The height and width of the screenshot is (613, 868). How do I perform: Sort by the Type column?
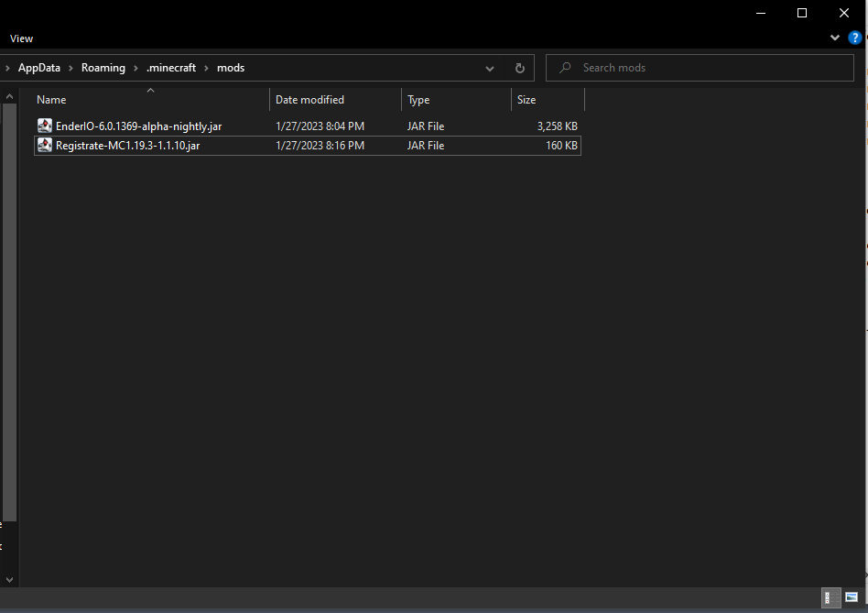coord(456,100)
